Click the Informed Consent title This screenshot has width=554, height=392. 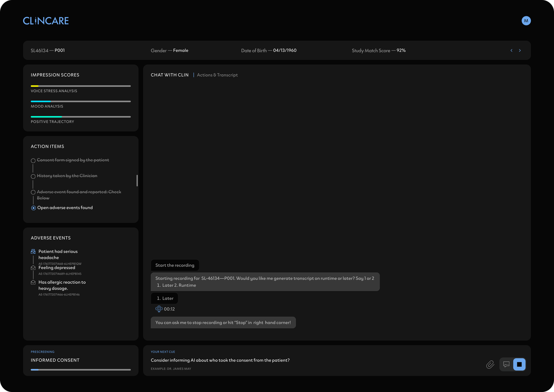tap(55, 360)
